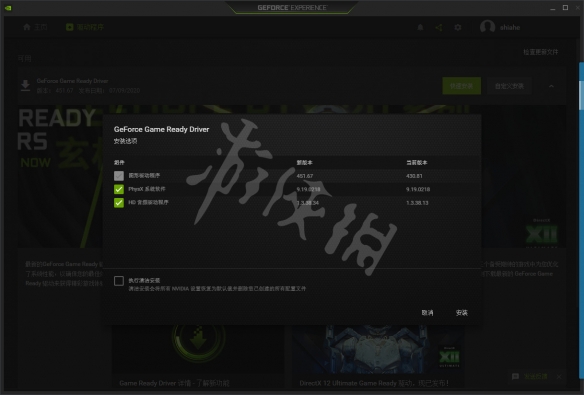Click the custom installation button
Image resolution: width=584 pixels, height=395 pixels.
[x=509, y=86]
